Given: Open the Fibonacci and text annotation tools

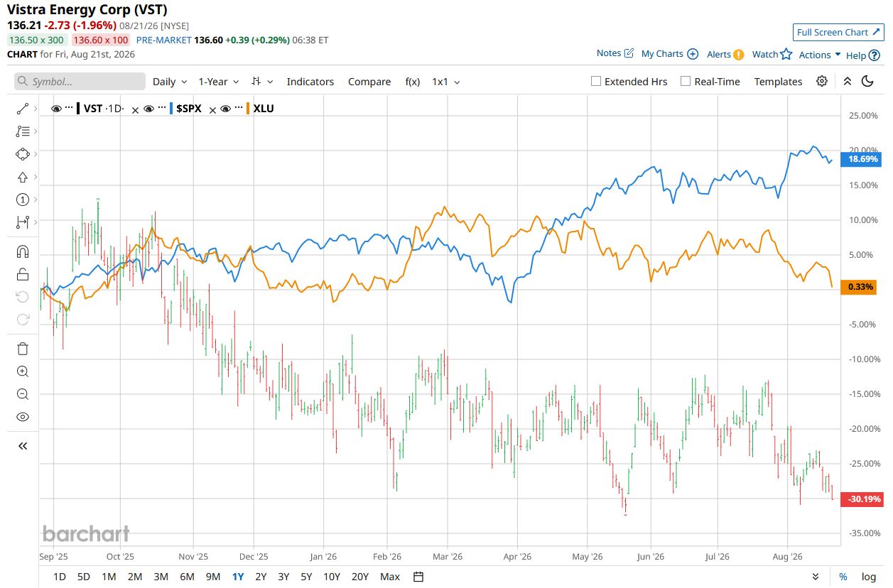Looking at the screenshot, I should coord(22,131).
